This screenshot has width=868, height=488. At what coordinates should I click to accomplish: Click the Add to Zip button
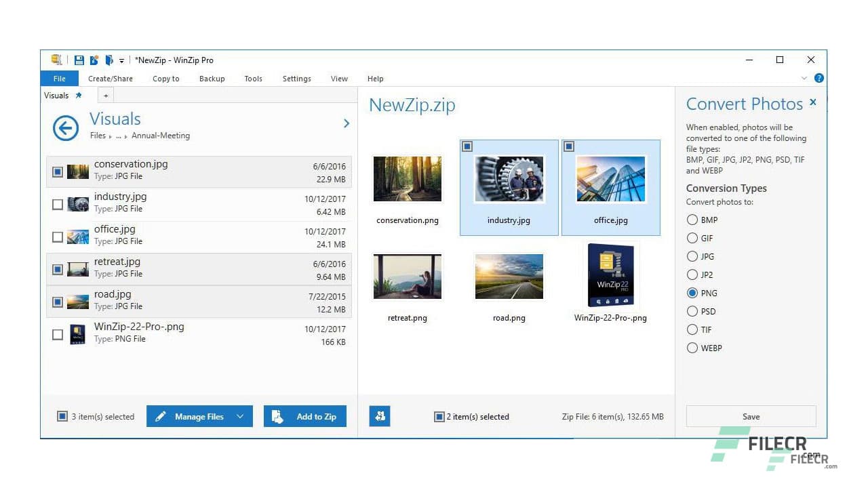click(x=305, y=416)
